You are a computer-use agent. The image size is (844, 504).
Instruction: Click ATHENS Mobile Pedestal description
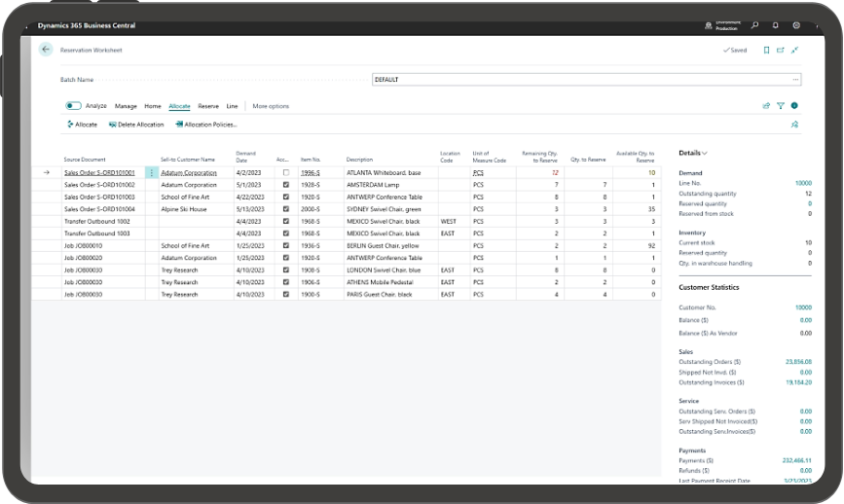[x=380, y=282]
